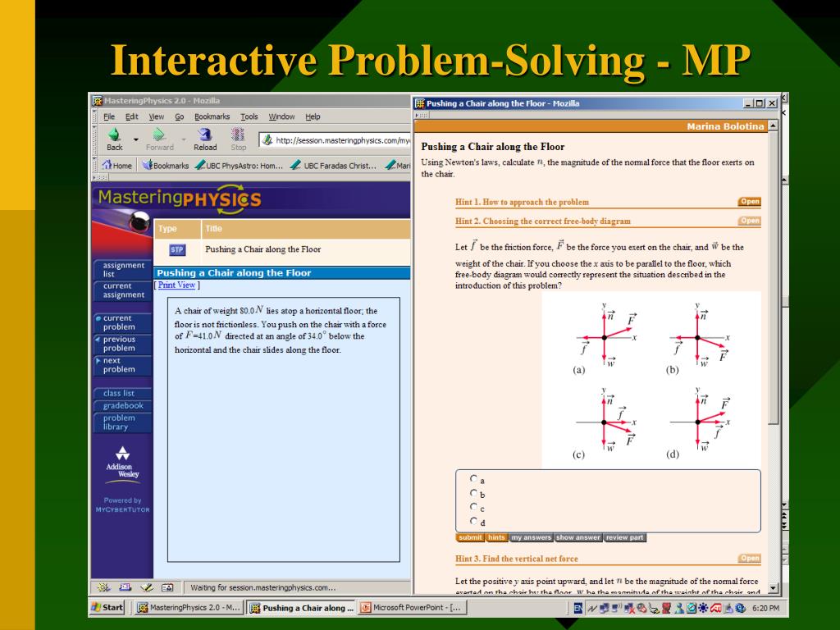The width and height of the screenshot is (840, 630).
Task: Open the Tools menu
Action: pos(249,116)
